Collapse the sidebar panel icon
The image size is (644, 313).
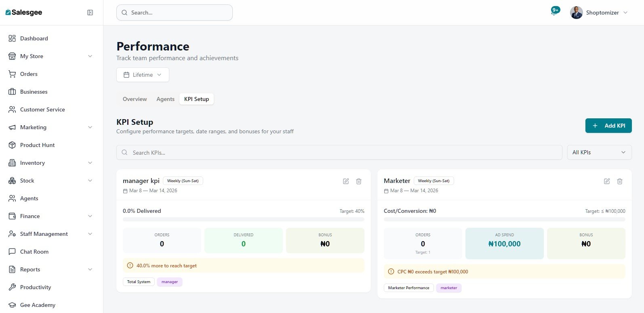point(90,13)
